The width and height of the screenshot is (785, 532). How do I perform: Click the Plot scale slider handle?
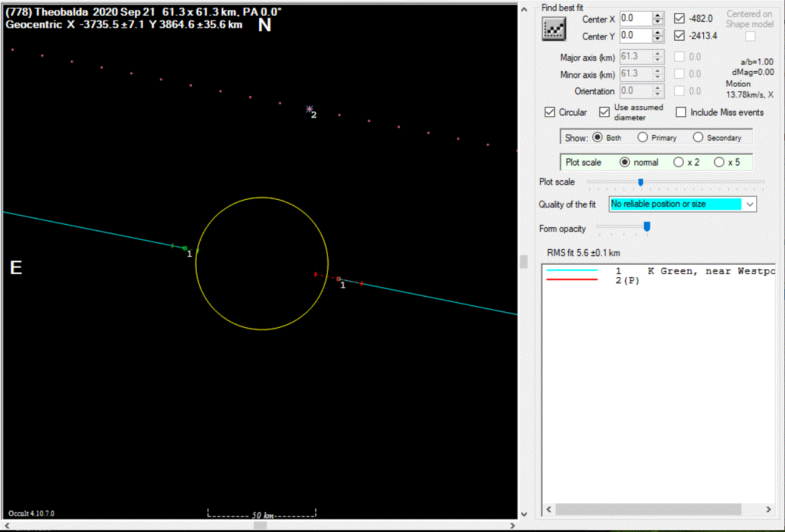640,182
